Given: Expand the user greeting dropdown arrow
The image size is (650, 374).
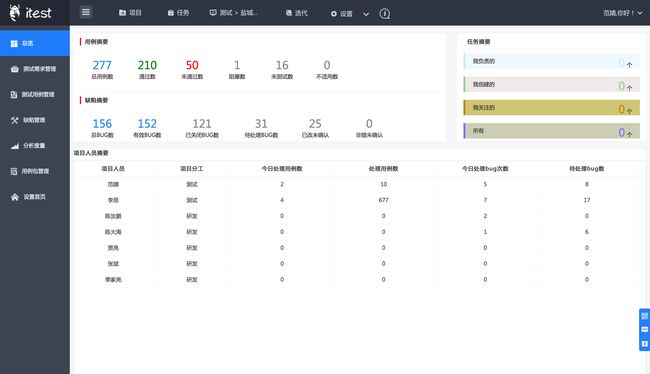Looking at the screenshot, I should click(x=640, y=13).
